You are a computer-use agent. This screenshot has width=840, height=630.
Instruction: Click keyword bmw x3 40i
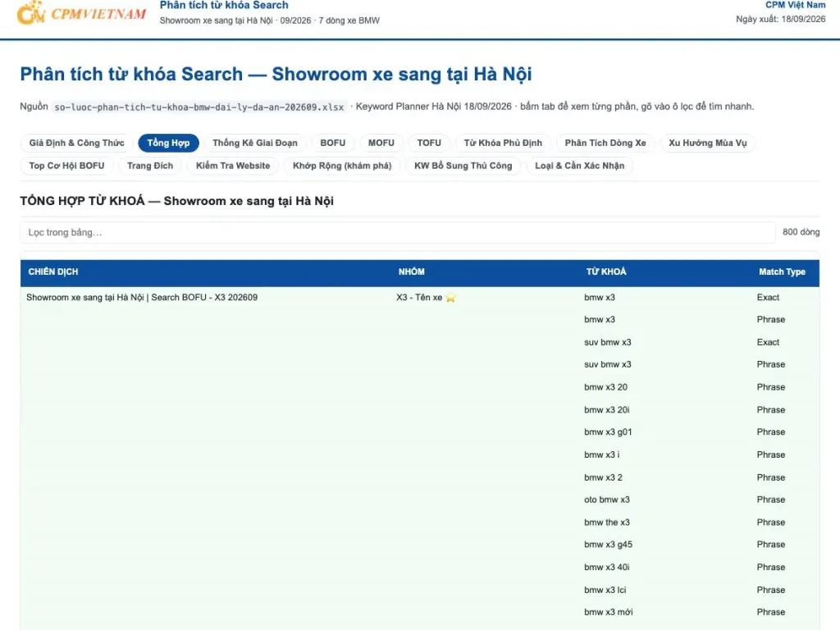pyautogui.click(x=607, y=568)
